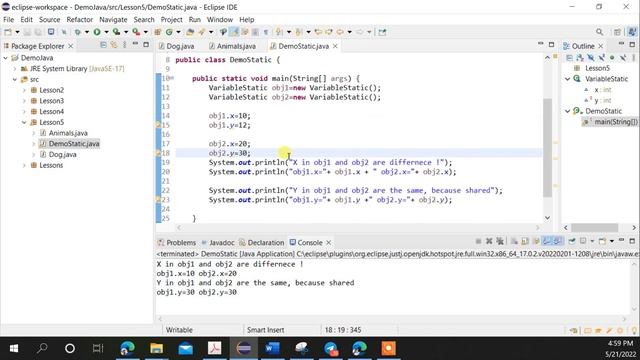Toggle Hide Non-Public Members green dot
The height and width of the screenshot is (360, 640).
[x=612, y=58]
